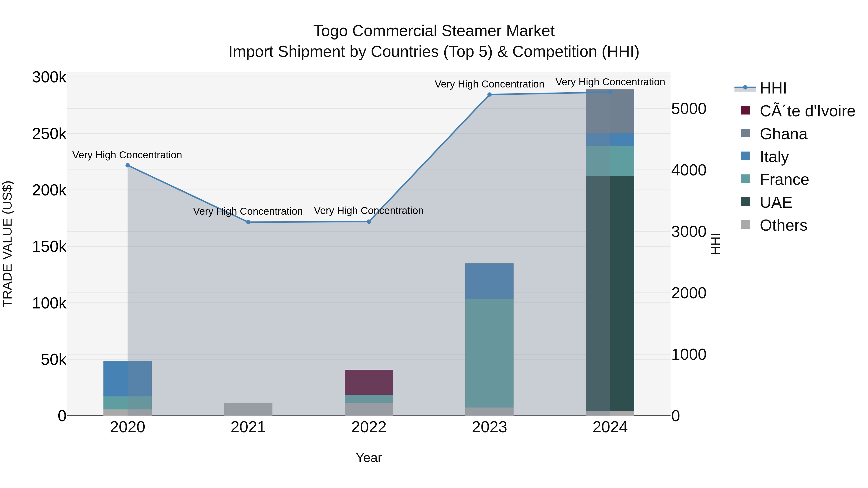Click the Togo Commercial Steamer Market title
This screenshot has width=868, height=488.
pyautogui.click(x=434, y=31)
